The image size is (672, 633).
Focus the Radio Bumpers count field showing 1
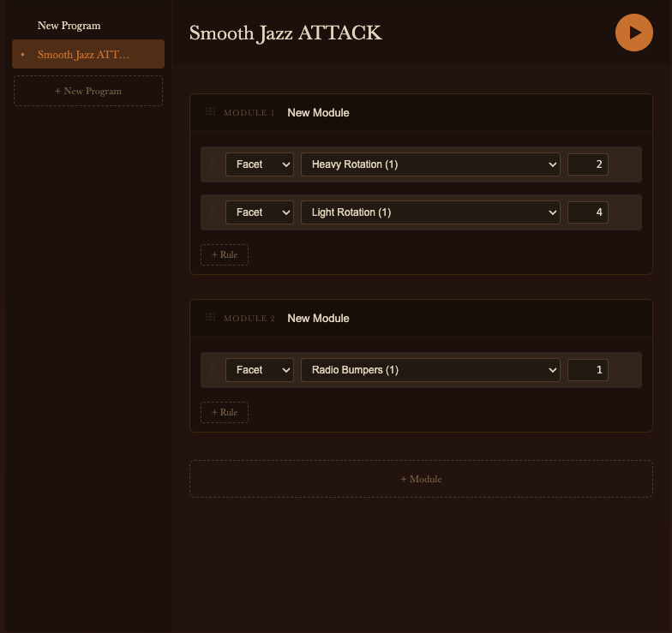588,370
